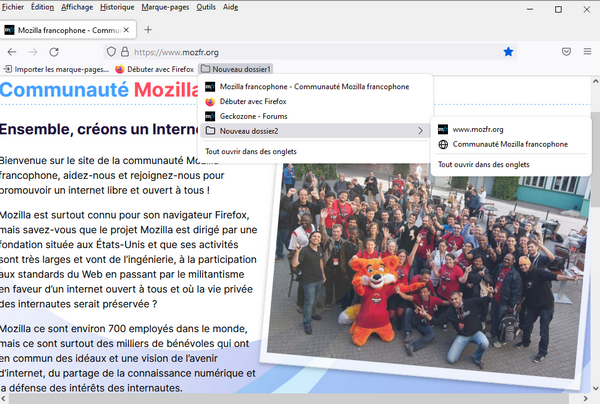This screenshot has height=404, width=600.
Task: Click Importer les marque-pages button
Action: pos(57,69)
